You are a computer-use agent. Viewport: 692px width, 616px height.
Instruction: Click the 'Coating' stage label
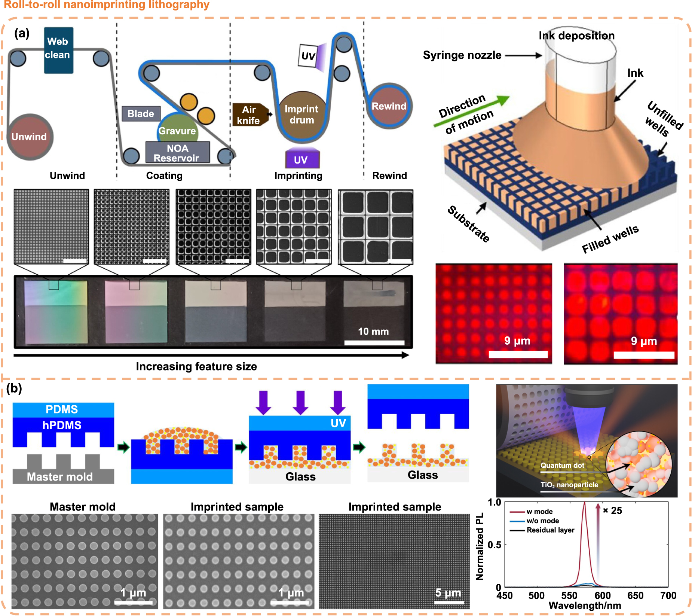pyautogui.click(x=164, y=176)
